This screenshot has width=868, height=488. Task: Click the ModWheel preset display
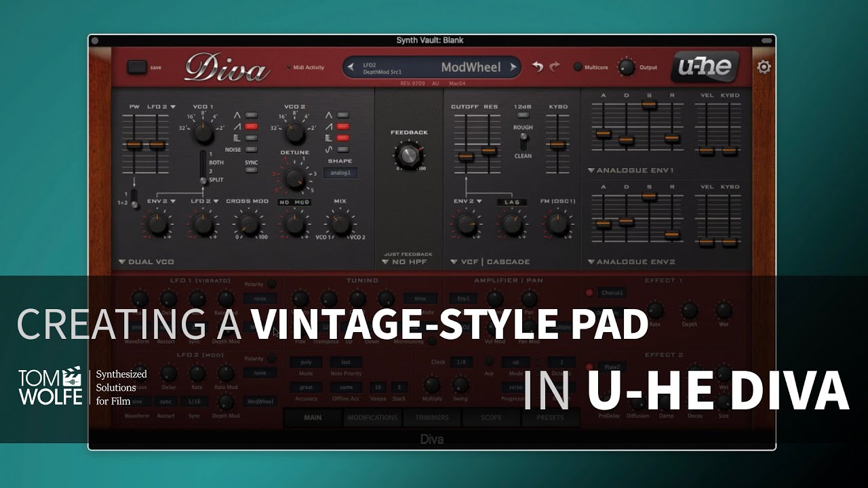432,67
